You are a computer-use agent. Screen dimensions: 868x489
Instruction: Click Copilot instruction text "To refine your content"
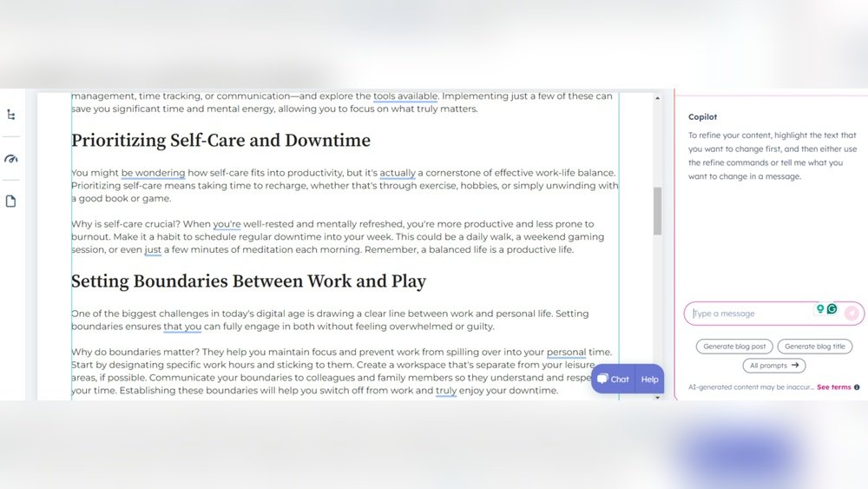tap(773, 155)
